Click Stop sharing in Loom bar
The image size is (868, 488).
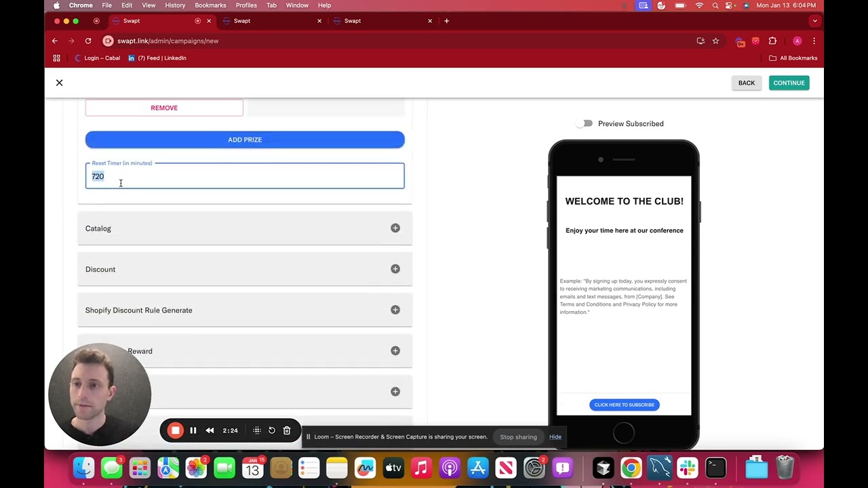[x=518, y=437]
